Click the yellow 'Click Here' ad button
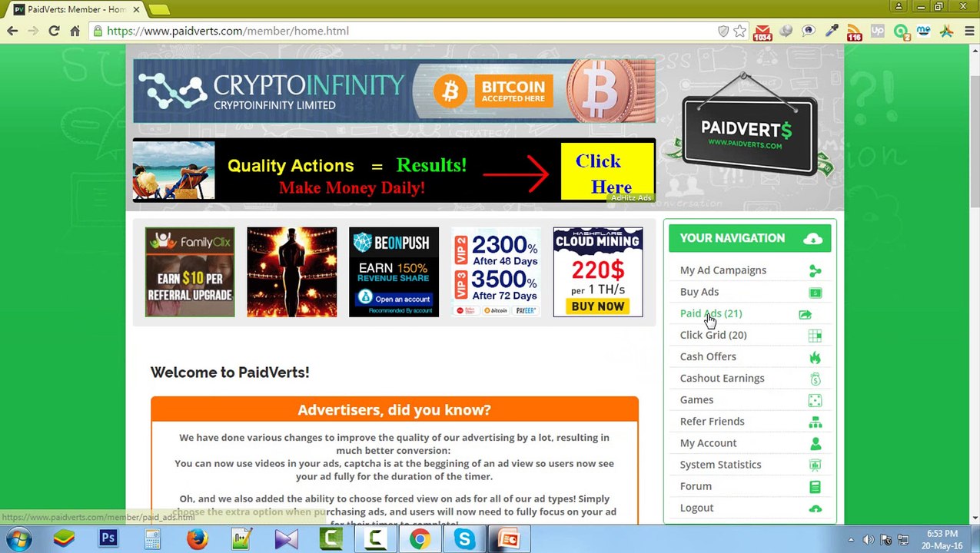 pos(607,171)
